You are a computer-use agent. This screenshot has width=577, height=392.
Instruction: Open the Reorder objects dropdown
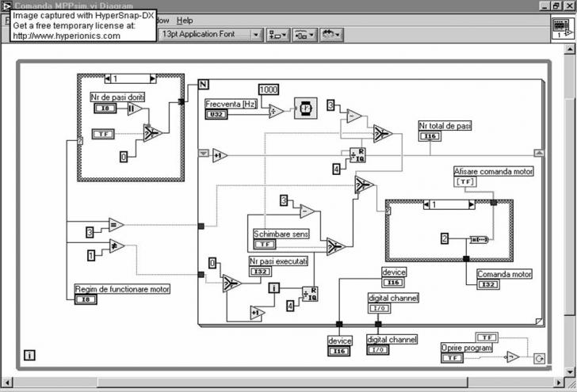coord(331,35)
